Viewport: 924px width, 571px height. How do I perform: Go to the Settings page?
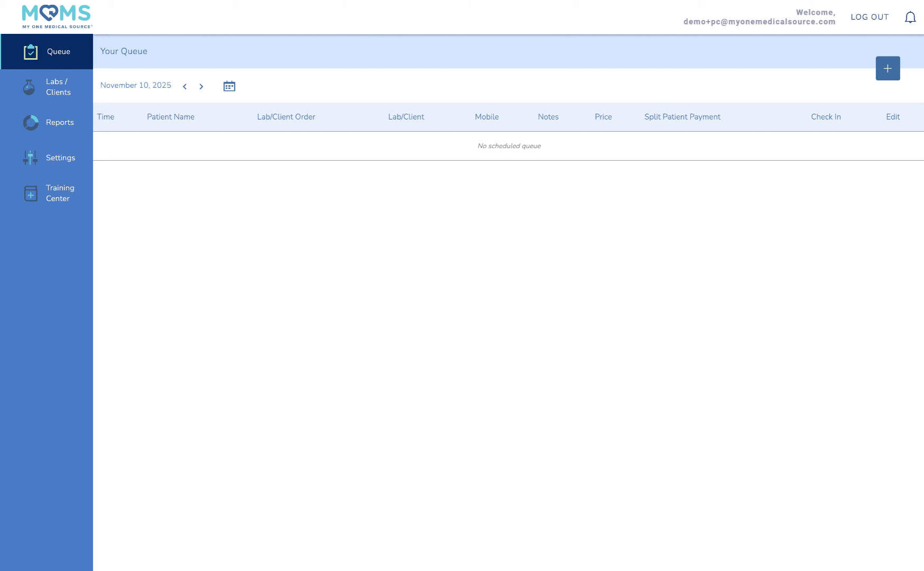pos(60,158)
